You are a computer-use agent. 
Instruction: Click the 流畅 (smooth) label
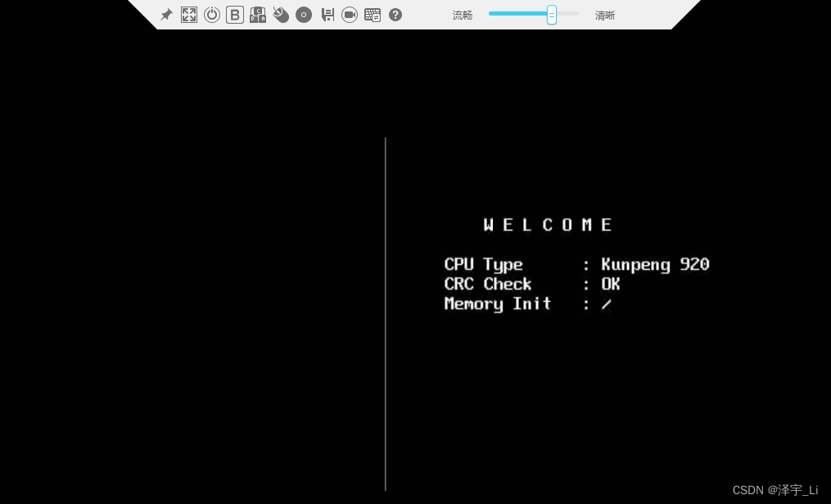click(462, 16)
